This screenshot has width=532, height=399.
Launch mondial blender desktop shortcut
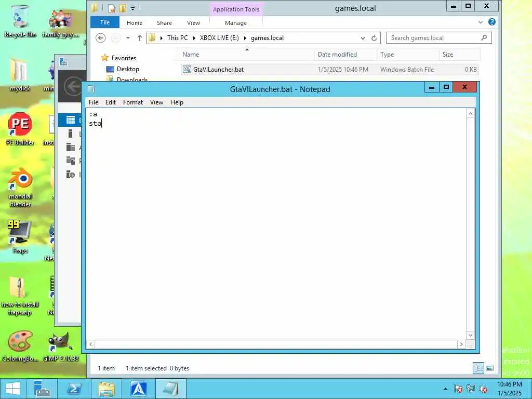(20, 187)
